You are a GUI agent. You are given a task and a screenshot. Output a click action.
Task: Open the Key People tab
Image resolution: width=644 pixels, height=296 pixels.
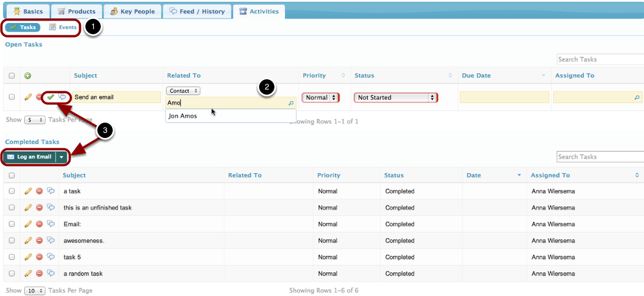tap(132, 11)
